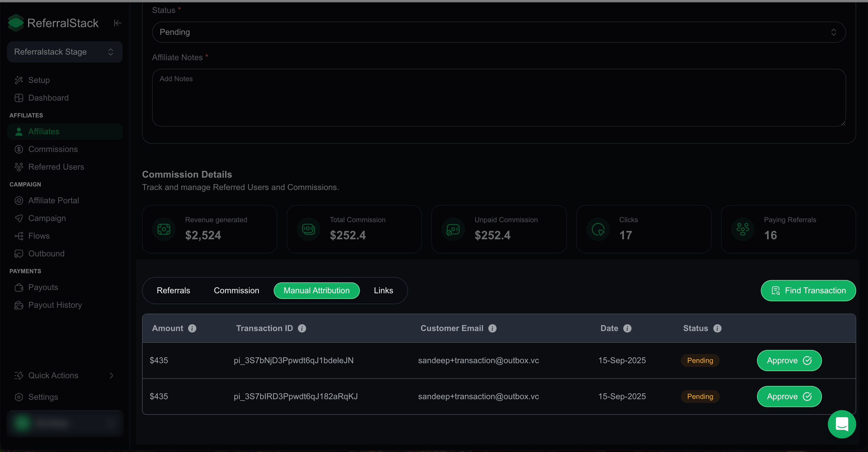This screenshot has height=452, width=868.
Task: Collapse the sidebar with the arrow icon
Action: [x=118, y=23]
